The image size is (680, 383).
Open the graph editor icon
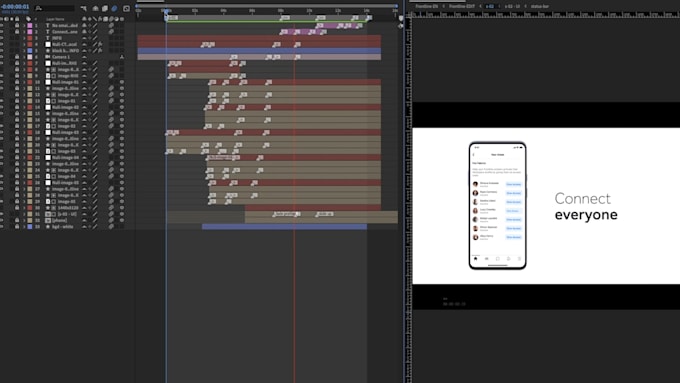click(126, 8)
